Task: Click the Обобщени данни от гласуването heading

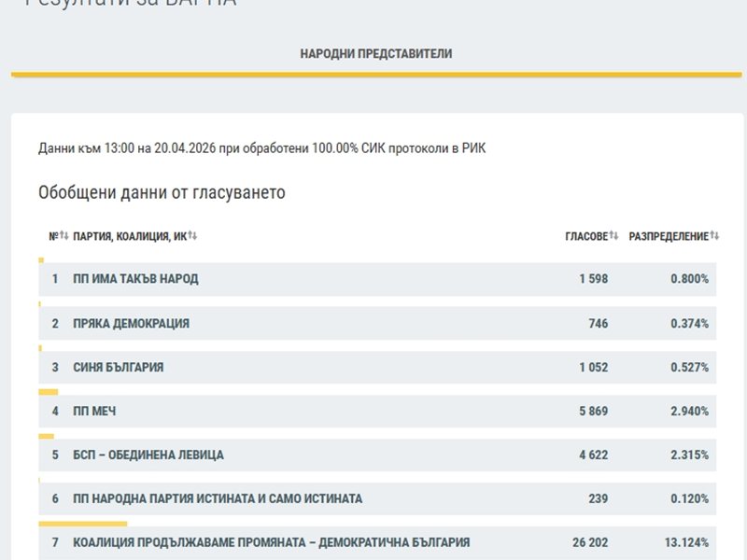Action: pyautogui.click(x=162, y=193)
